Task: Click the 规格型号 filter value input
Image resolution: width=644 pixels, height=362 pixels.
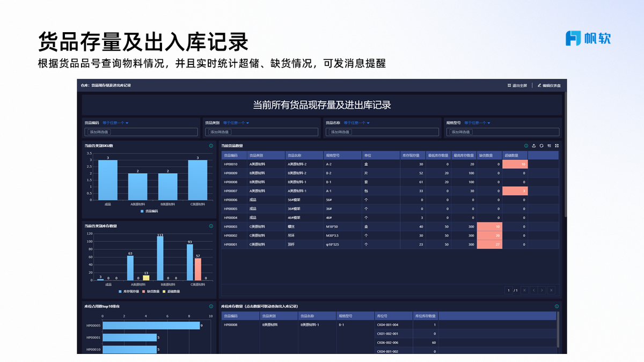Action: point(503,132)
